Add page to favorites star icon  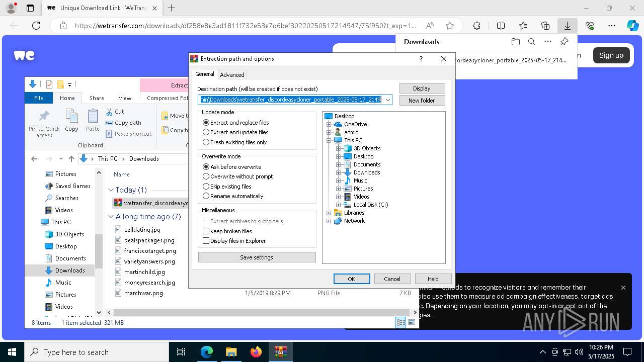450,26
